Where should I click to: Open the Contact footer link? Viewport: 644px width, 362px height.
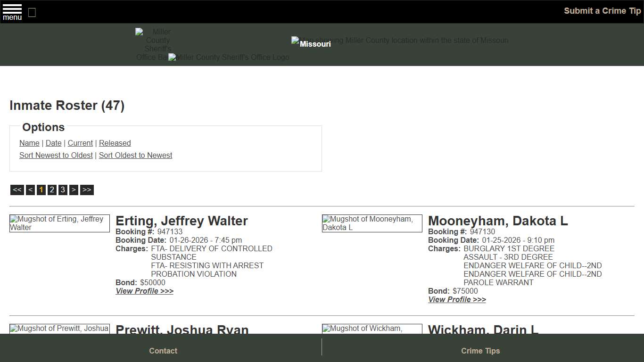point(163,351)
